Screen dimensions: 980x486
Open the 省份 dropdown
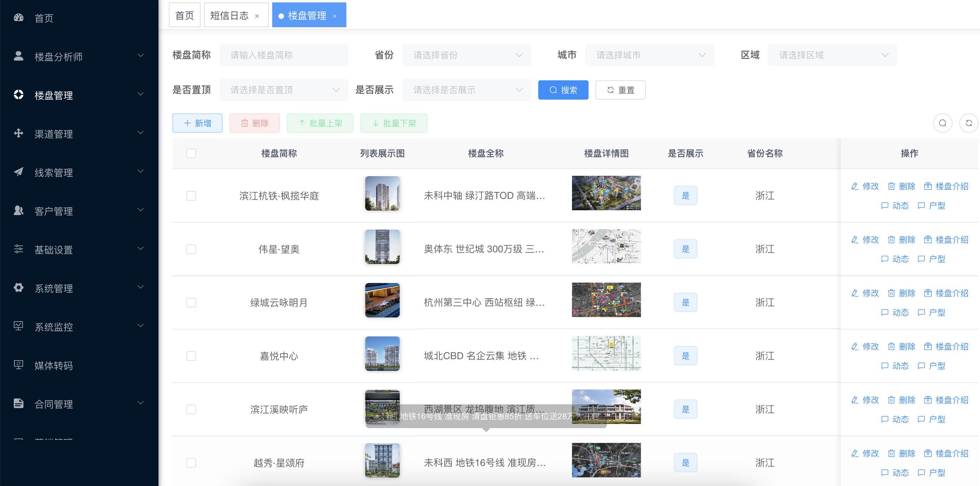pos(466,55)
